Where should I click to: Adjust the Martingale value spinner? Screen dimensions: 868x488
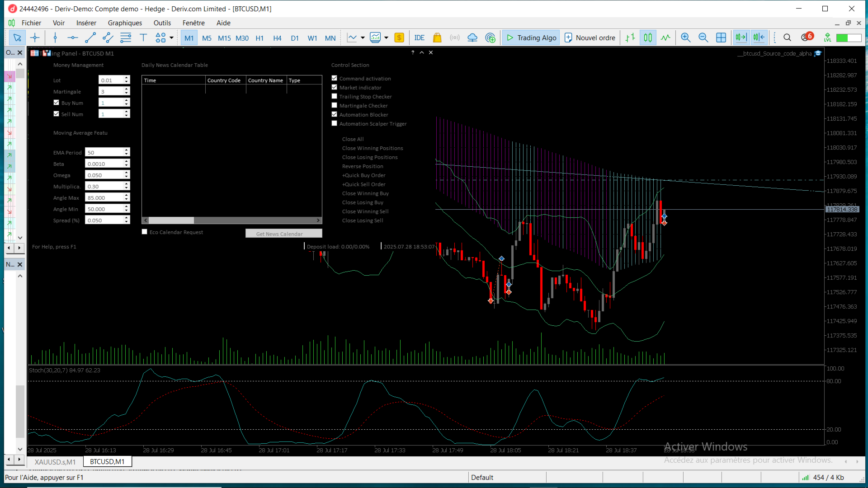[127, 91]
